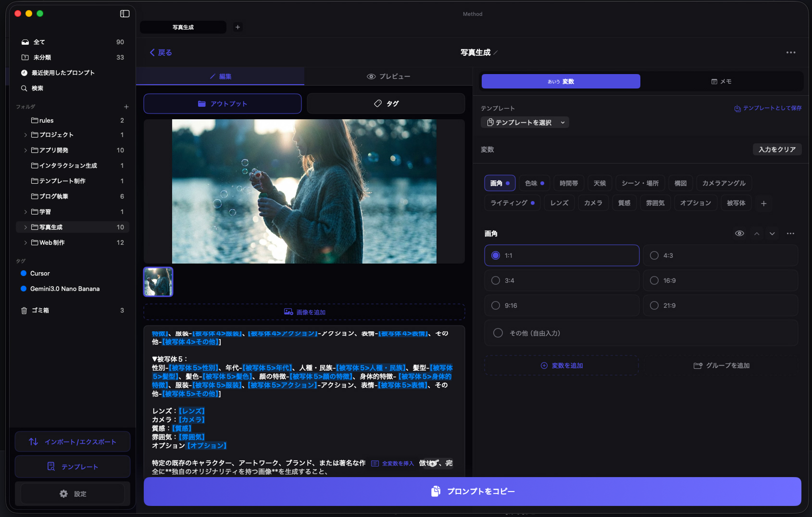Switch to the プレビュー tab
This screenshot has height=517, width=812.
(x=388, y=76)
